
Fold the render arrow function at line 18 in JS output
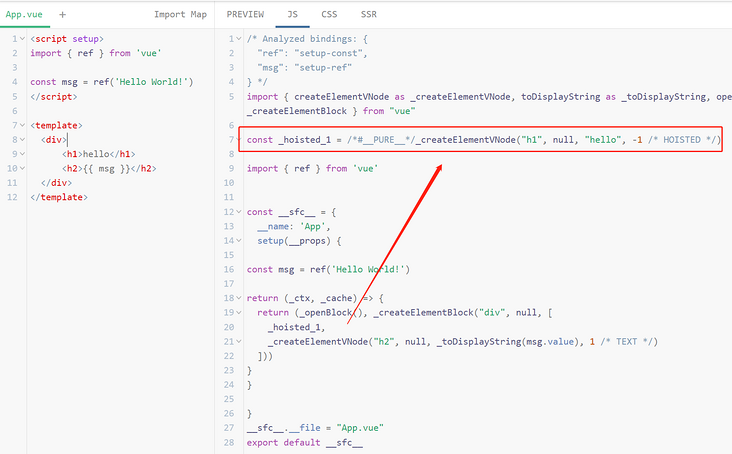click(x=239, y=298)
